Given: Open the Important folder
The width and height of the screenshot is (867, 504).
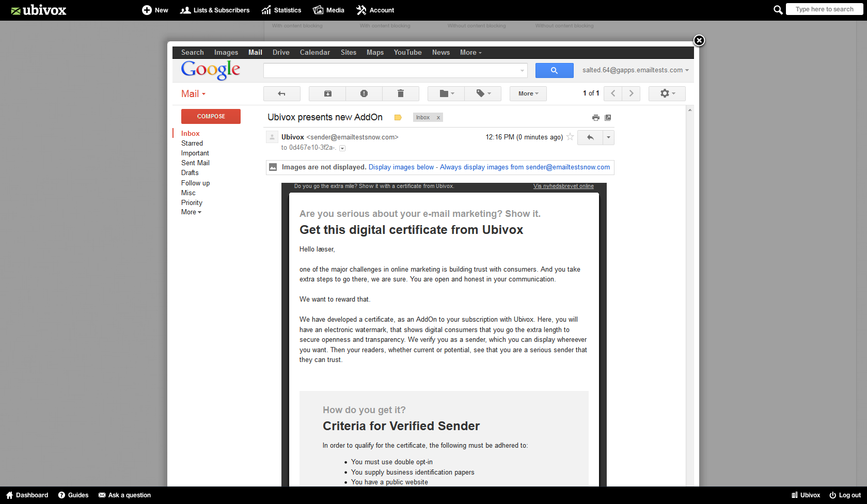Looking at the screenshot, I should pos(195,153).
